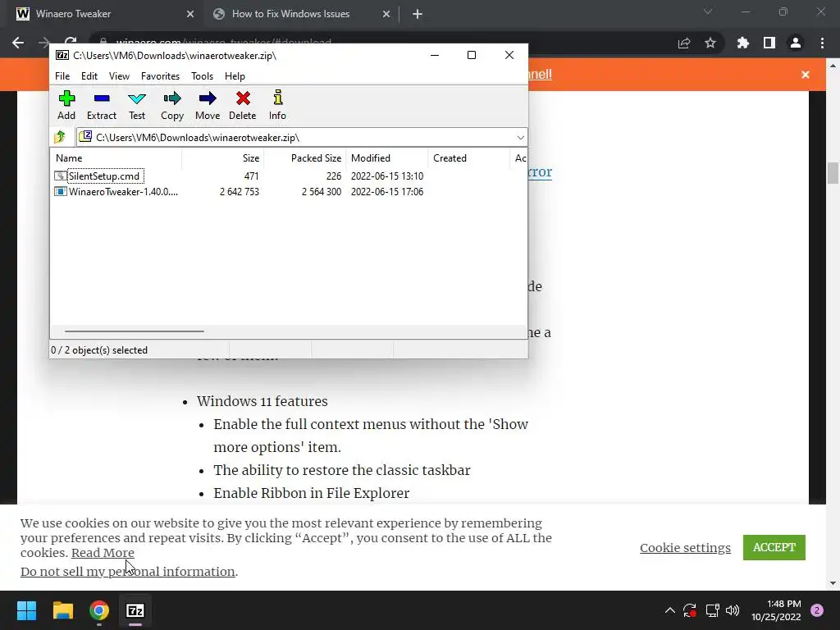The width and height of the screenshot is (840, 630).
Task: Show hidden tray icons chevron
Action: pos(669,610)
